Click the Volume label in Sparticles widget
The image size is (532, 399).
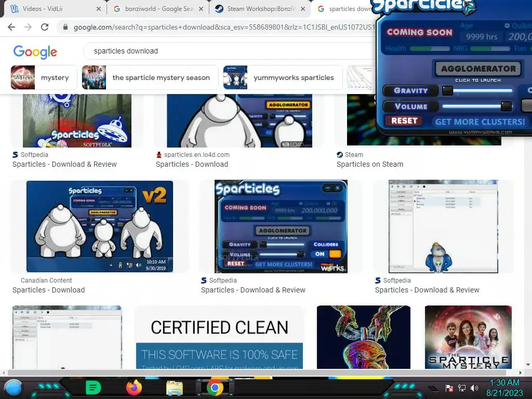coord(410,107)
